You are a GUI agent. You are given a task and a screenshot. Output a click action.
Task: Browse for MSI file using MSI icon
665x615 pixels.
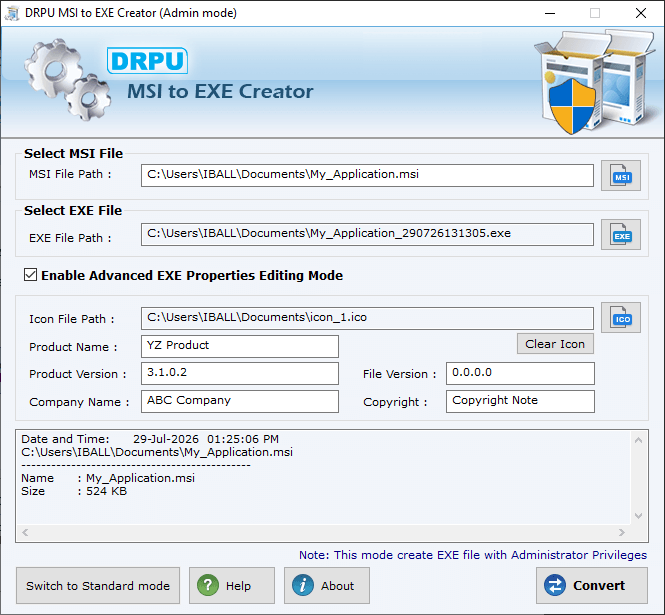(620, 176)
